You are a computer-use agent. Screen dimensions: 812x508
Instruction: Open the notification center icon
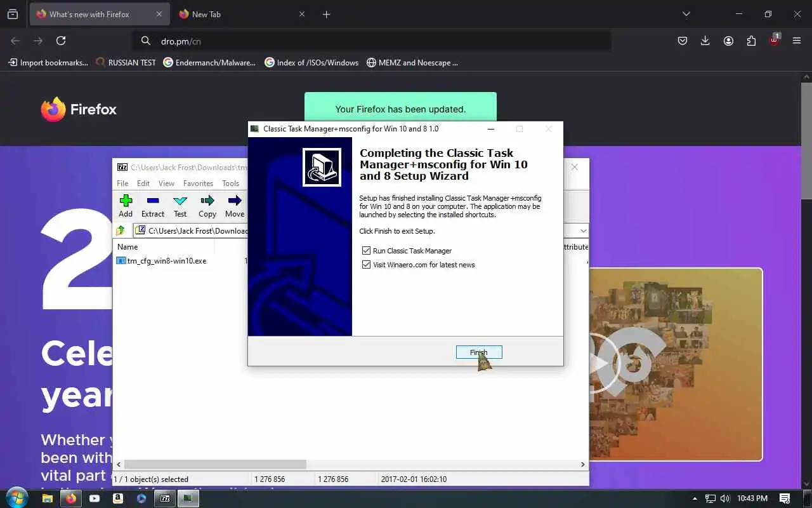pyautogui.click(x=785, y=498)
